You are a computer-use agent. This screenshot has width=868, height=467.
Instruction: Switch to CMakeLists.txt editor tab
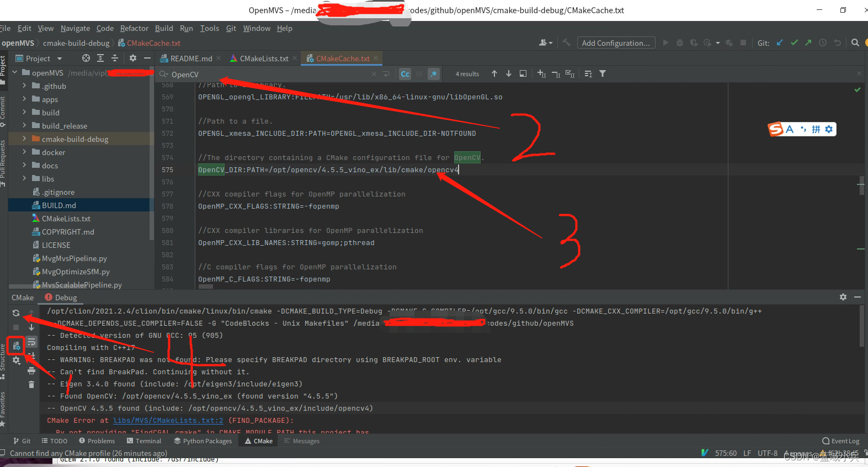point(264,59)
